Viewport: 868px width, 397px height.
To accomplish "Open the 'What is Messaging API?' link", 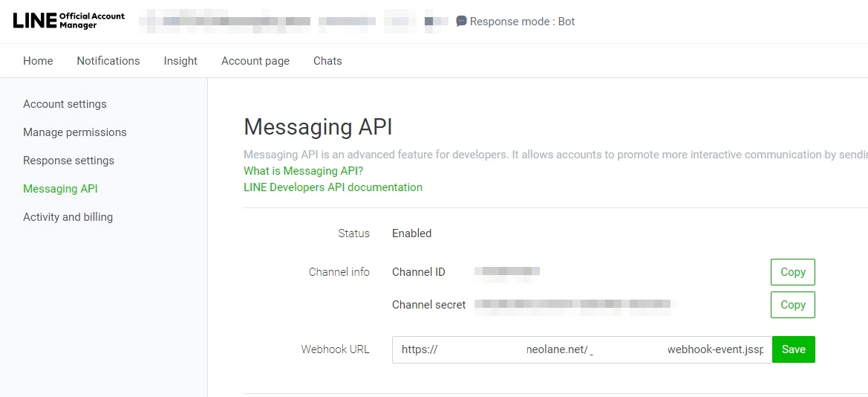I will [304, 171].
